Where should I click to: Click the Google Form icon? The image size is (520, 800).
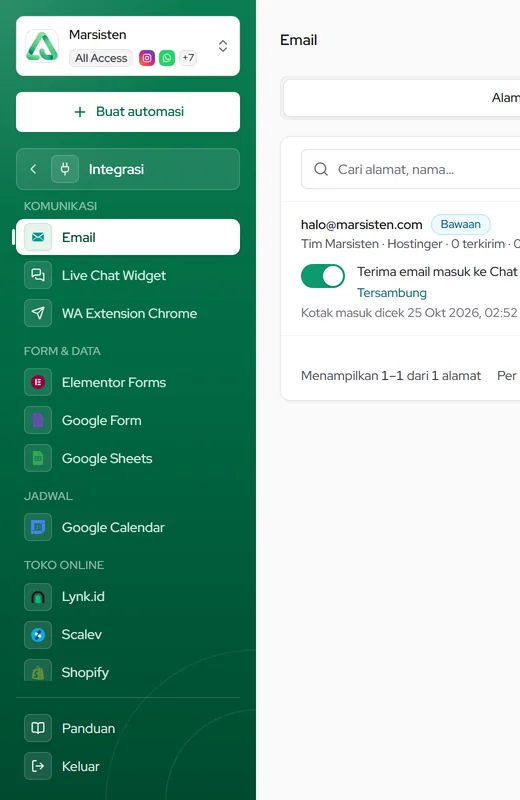click(38, 420)
